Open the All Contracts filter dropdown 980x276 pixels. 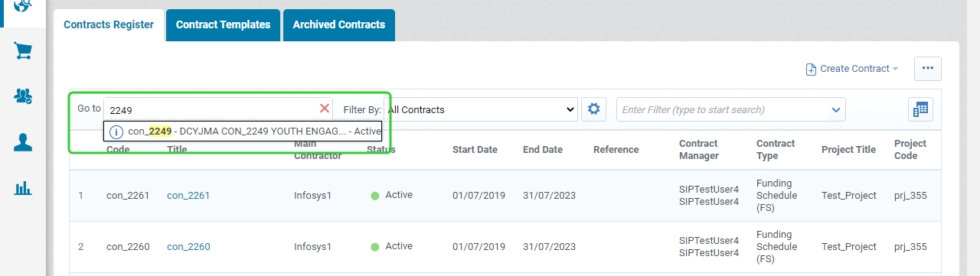tap(480, 109)
